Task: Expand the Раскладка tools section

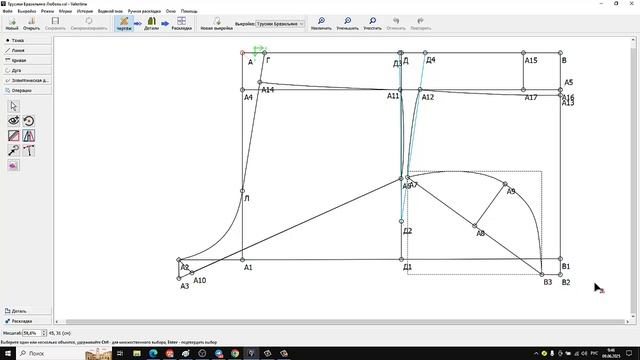Action: [x=27, y=321]
